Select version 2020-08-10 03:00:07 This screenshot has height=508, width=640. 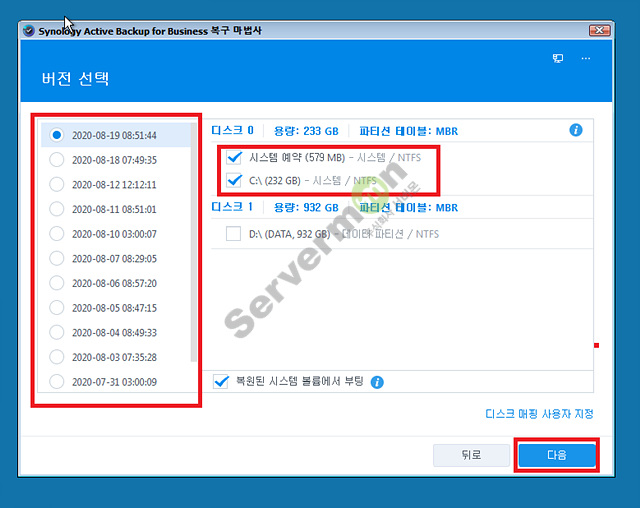(56, 234)
